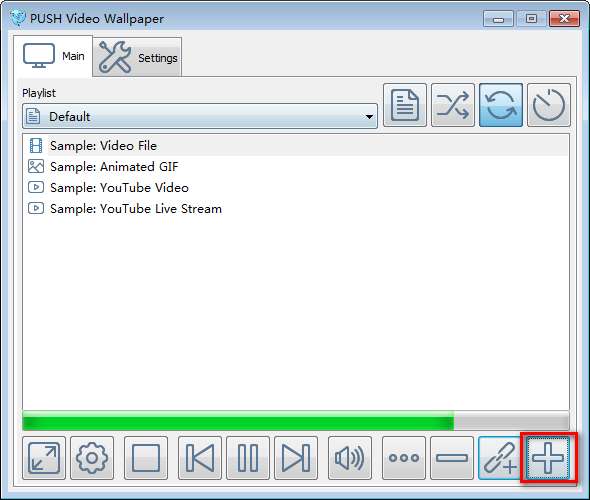Viewport: 590px width, 500px height.
Task: Open the gear options icon
Action: pyautogui.click(x=92, y=458)
